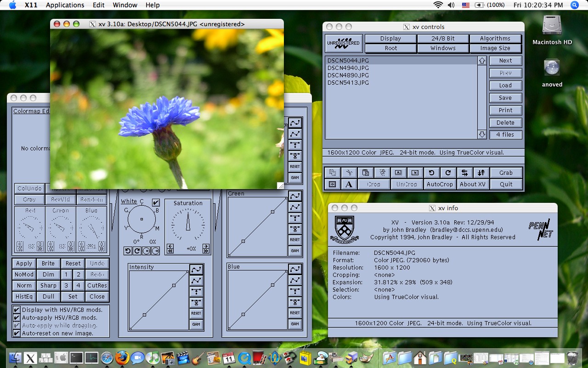The width and height of the screenshot is (588, 368).
Task: Open Firefox from the Dock
Action: (122, 358)
